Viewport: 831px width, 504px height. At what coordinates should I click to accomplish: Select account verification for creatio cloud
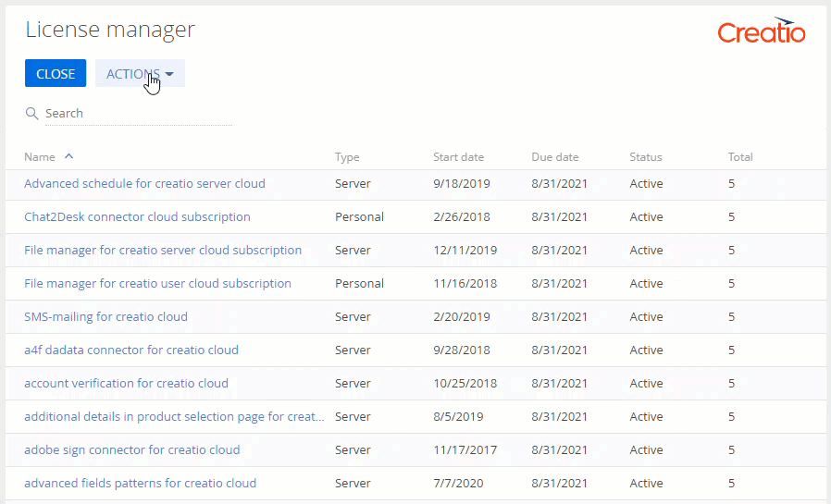126,384
